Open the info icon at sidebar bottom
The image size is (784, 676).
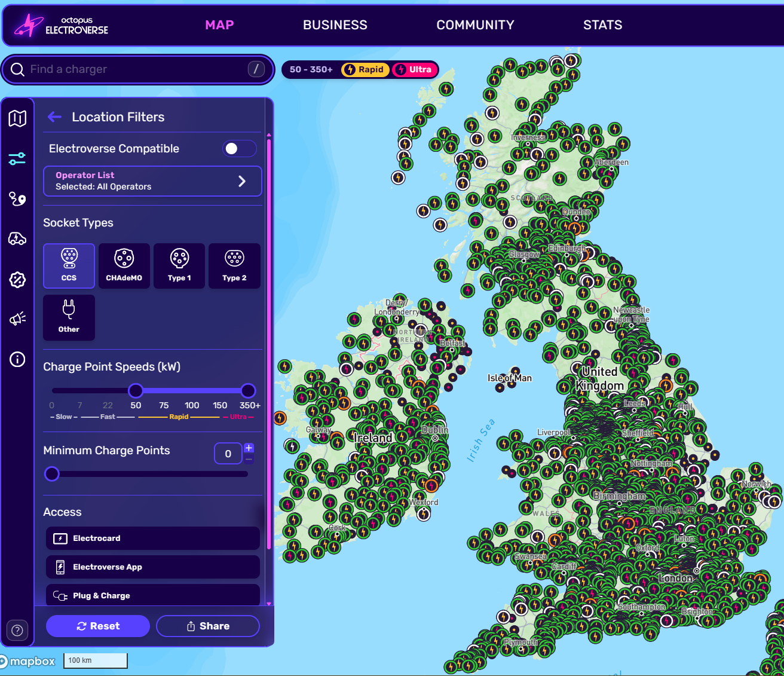point(17,359)
